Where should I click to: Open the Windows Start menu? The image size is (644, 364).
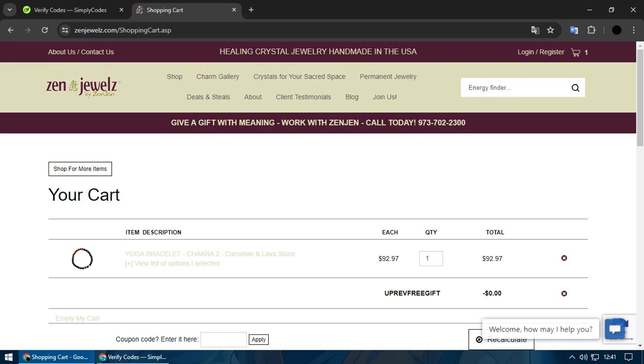coord(9,357)
